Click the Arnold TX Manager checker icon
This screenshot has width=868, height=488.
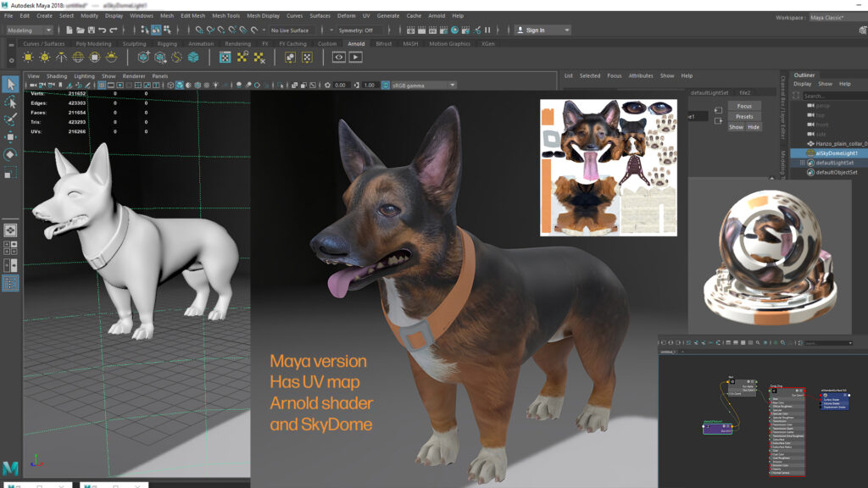point(225,58)
